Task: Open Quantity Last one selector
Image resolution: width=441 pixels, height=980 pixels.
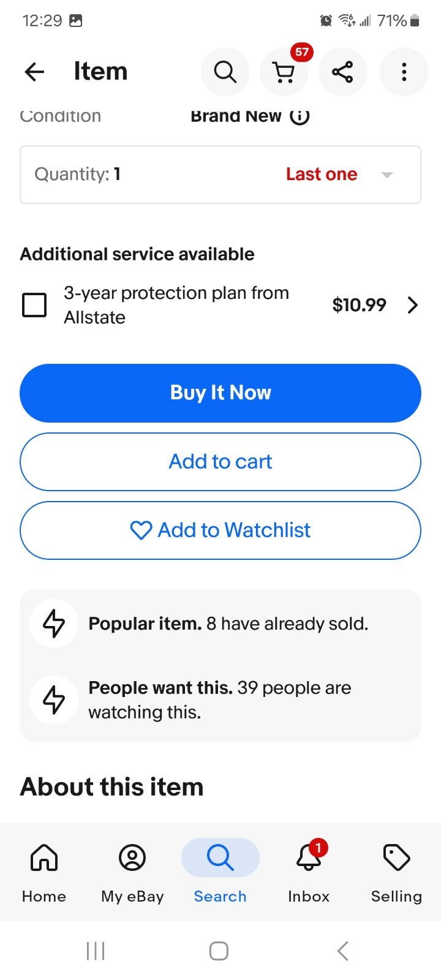Action: pyautogui.click(x=221, y=175)
